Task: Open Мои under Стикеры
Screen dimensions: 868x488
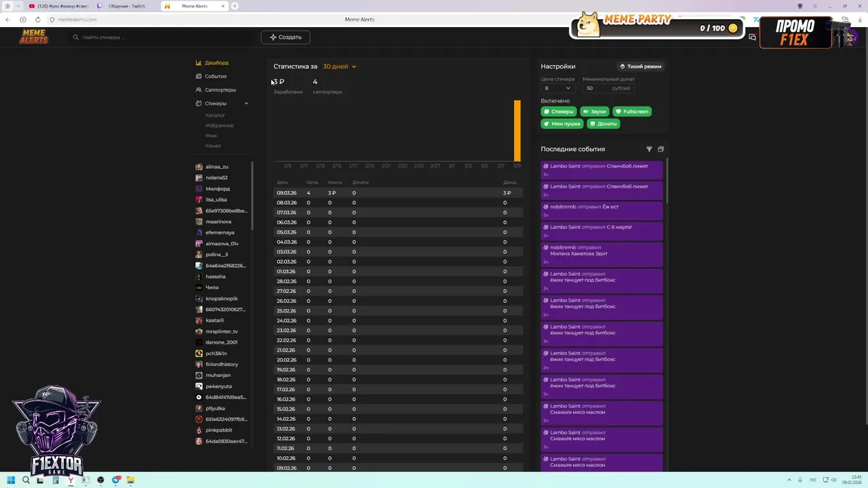Action: pos(211,136)
